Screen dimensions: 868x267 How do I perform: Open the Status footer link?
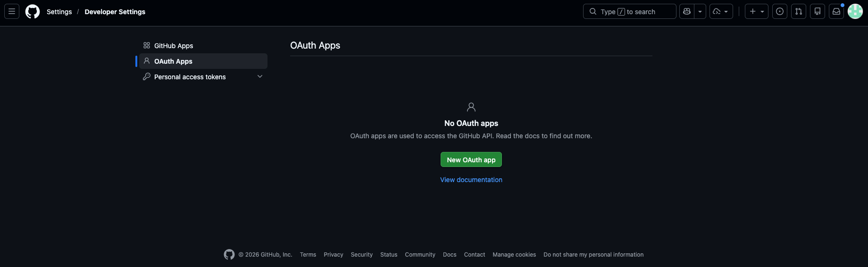[x=389, y=255]
